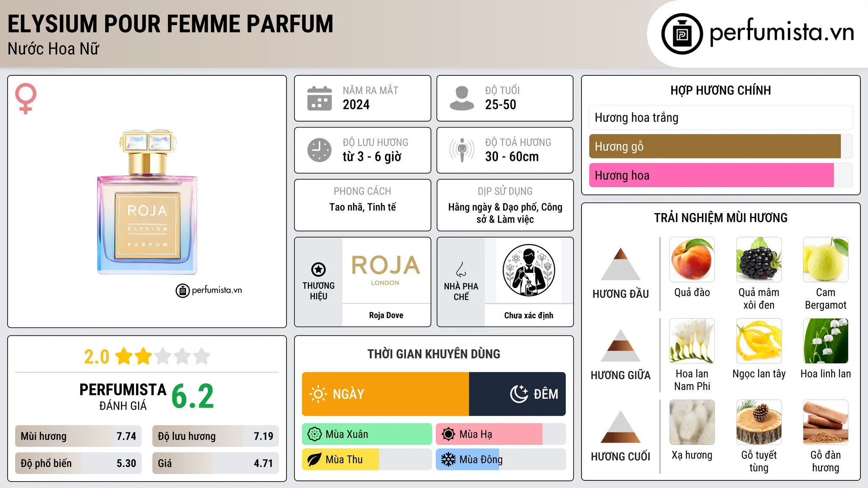
Task: Select the brand name Roja Dove
Action: click(386, 315)
